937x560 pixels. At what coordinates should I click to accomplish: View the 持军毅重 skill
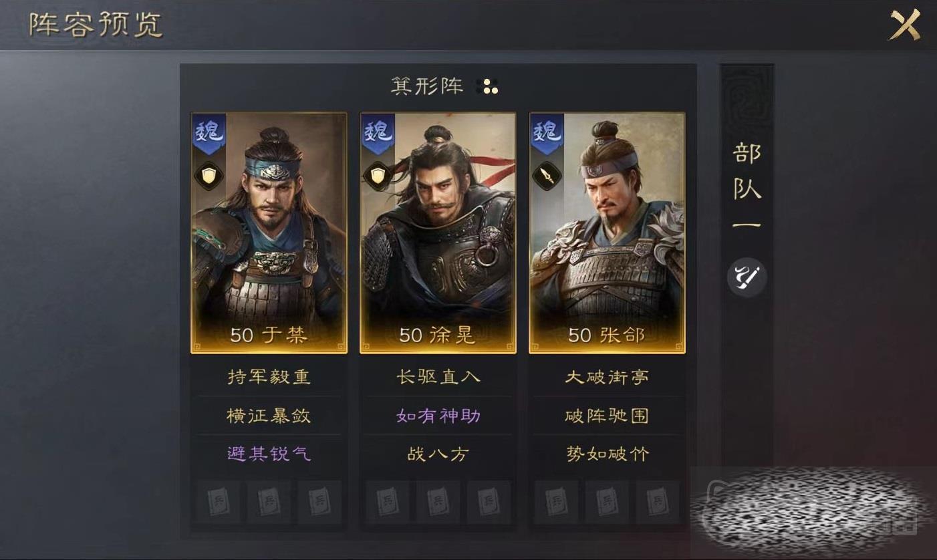pyautogui.click(x=269, y=377)
